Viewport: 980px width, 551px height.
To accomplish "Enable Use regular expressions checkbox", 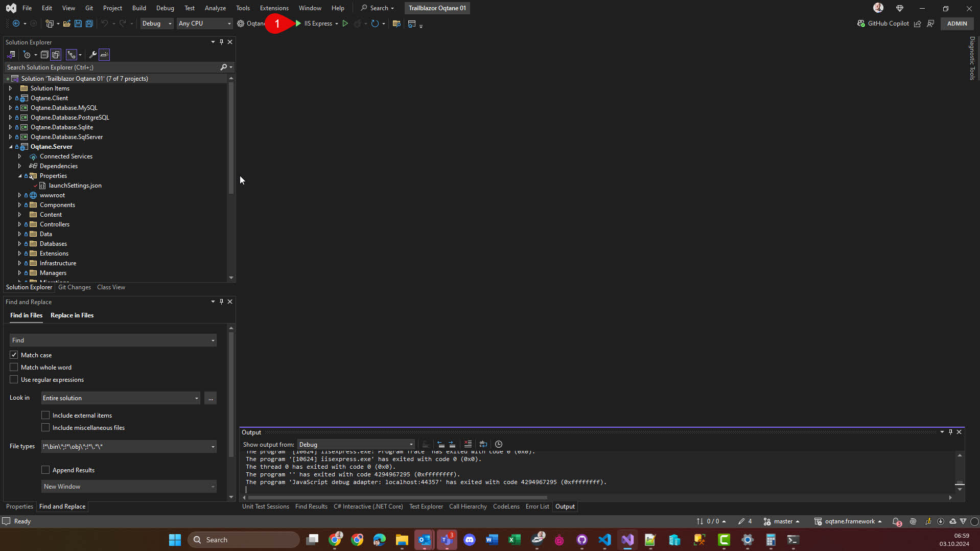I will coord(14,379).
